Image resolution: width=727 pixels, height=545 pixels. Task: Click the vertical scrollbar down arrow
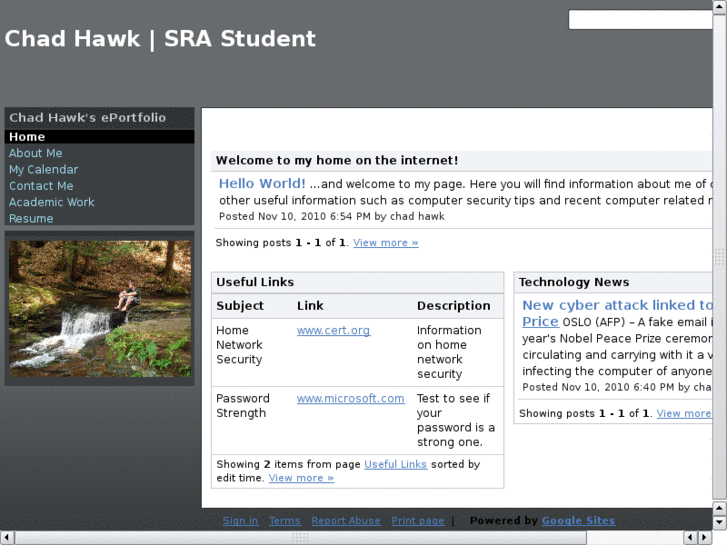click(720, 522)
